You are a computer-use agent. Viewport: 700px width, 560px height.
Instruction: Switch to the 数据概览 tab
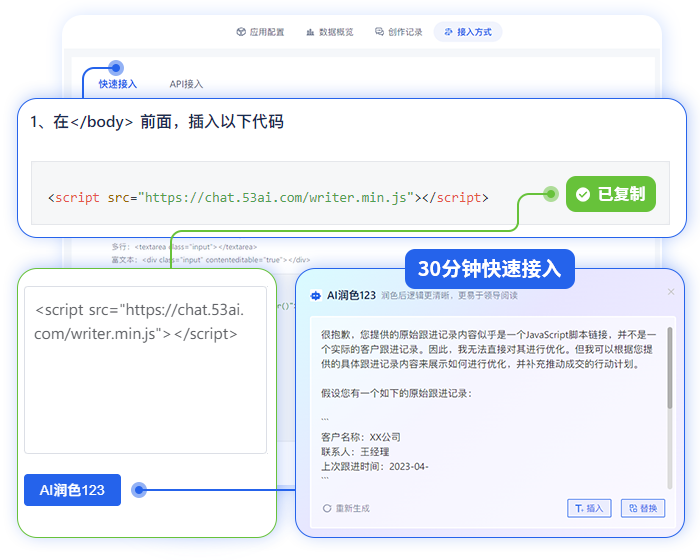point(330,32)
